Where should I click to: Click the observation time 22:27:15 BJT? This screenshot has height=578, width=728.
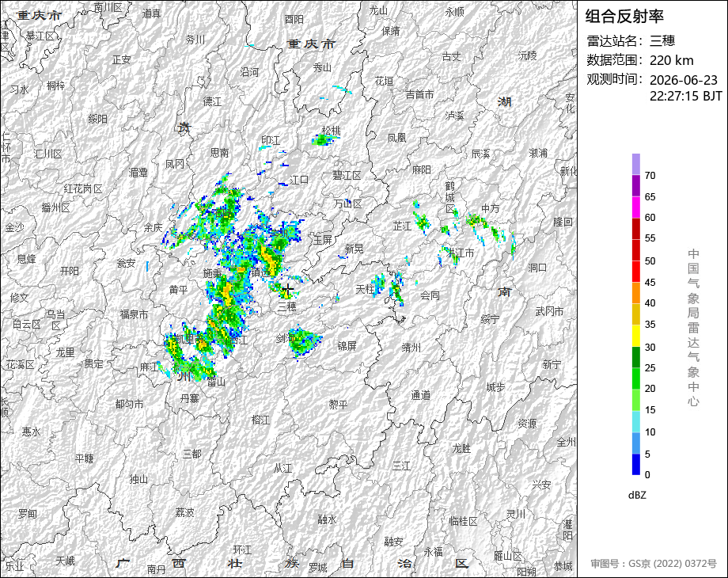pyautogui.click(x=686, y=96)
